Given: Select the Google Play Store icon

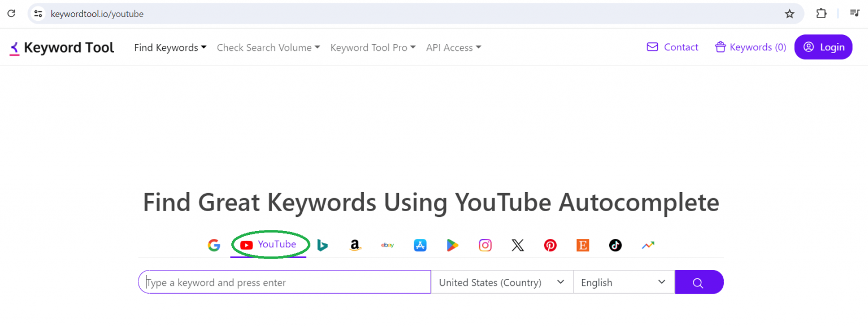Looking at the screenshot, I should coord(453,245).
